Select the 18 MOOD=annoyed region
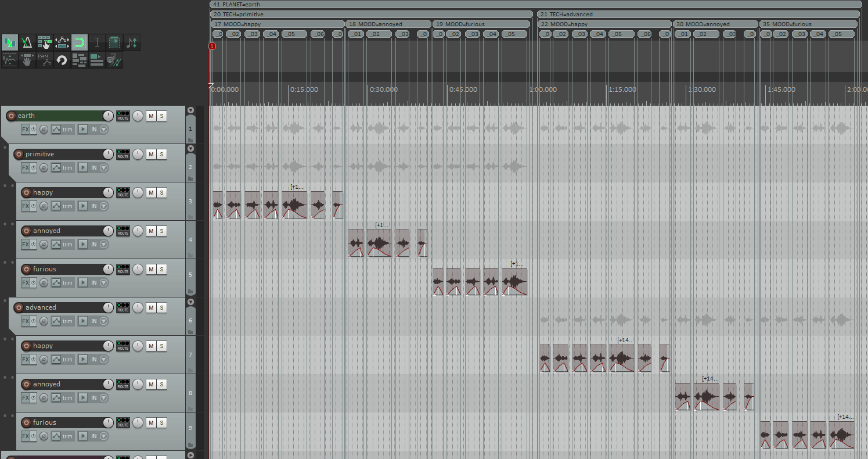 click(388, 24)
